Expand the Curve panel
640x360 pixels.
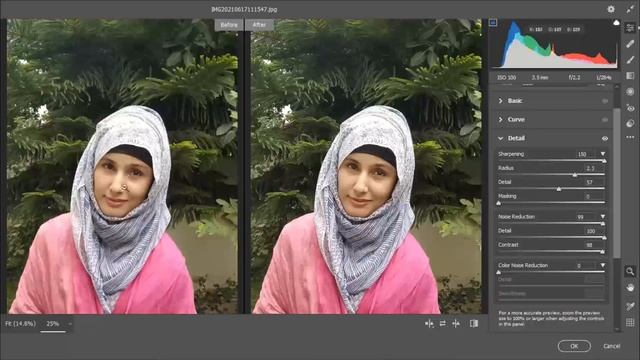(500, 120)
